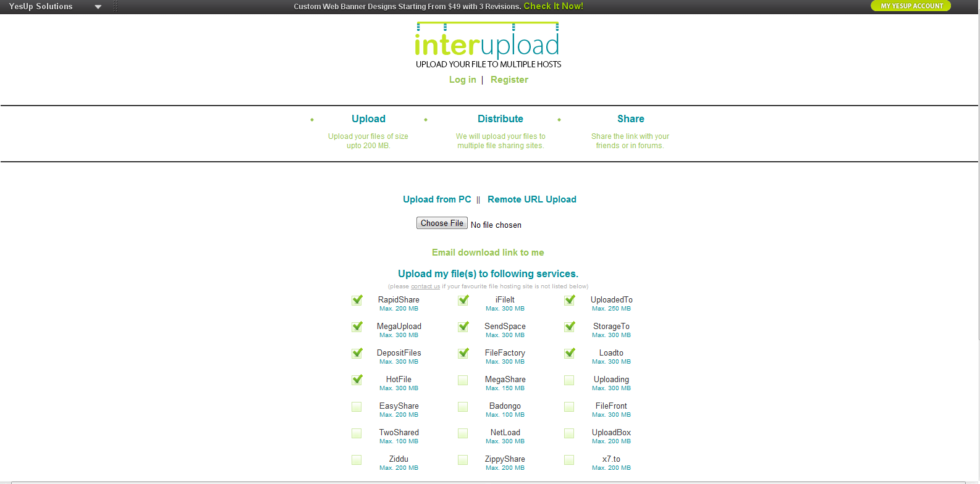This screenshot has width=980, height=484.
Task: Enable the FileFront checkbox
Action: [569, 407]
